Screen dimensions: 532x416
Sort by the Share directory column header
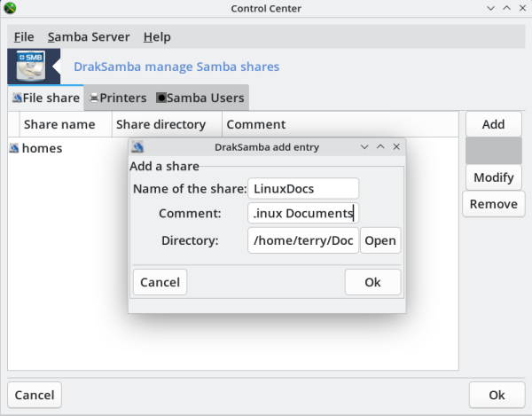tap(167, 124)
